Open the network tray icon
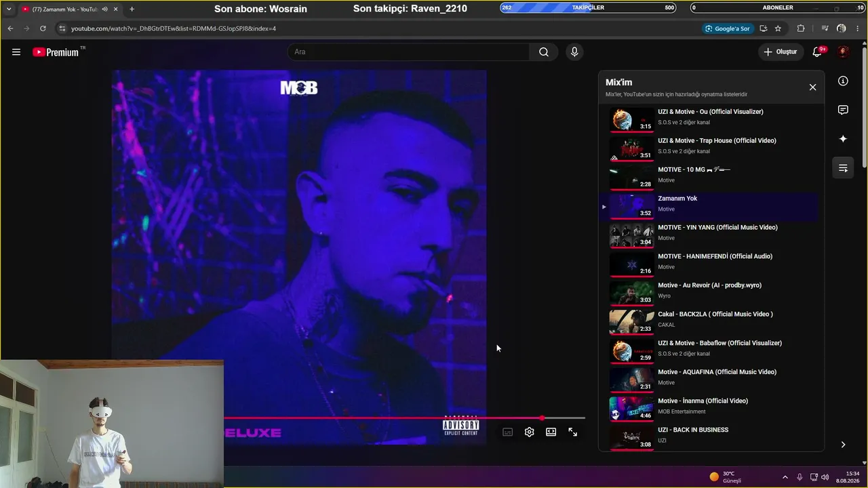Screen dimensions: 868x488 pyautogui.click(x=814, y=477)
